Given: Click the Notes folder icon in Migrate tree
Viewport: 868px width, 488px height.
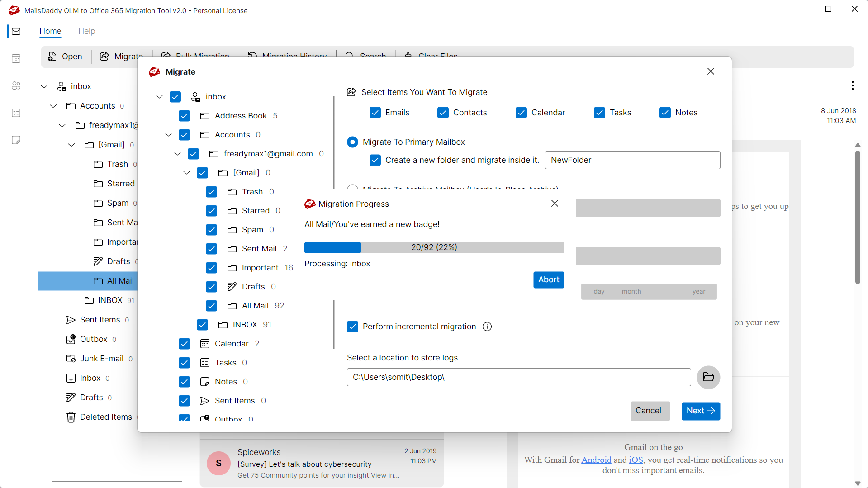Looking at the screenshot, I should (x=205, y=382).
